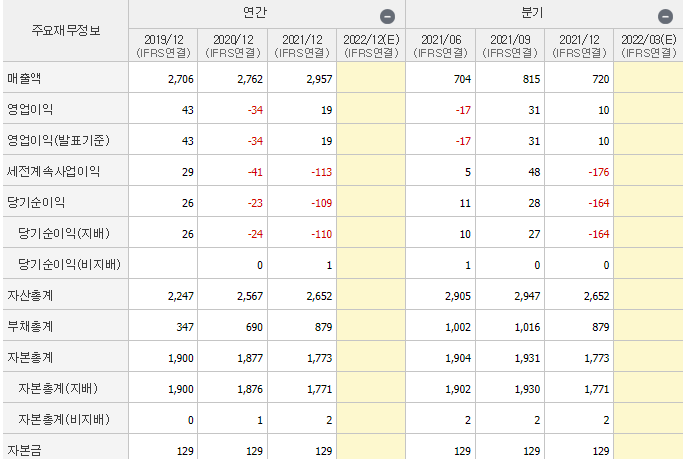Click the empty 매출액 2022/12(E) estimate cell
687x459 pixels.
371,77
